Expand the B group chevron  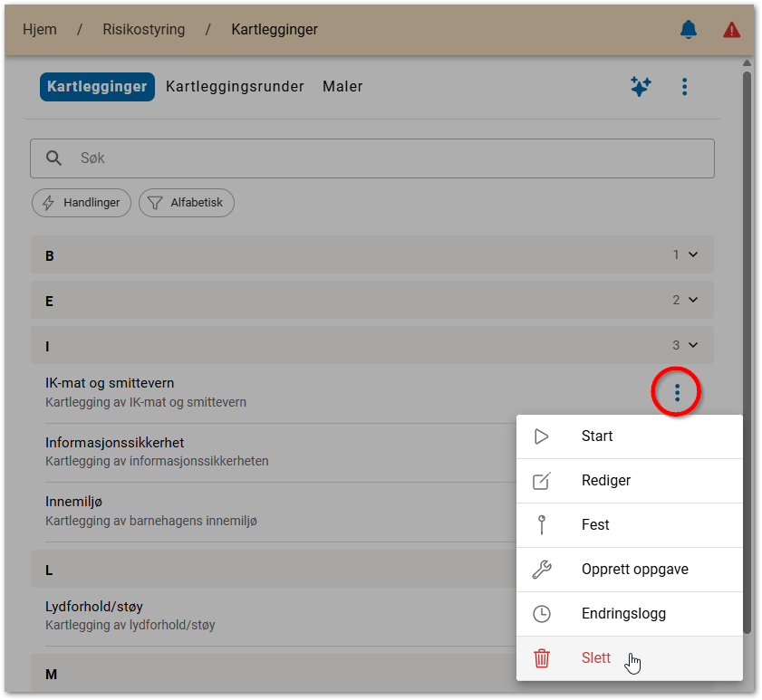coord(693,254)
